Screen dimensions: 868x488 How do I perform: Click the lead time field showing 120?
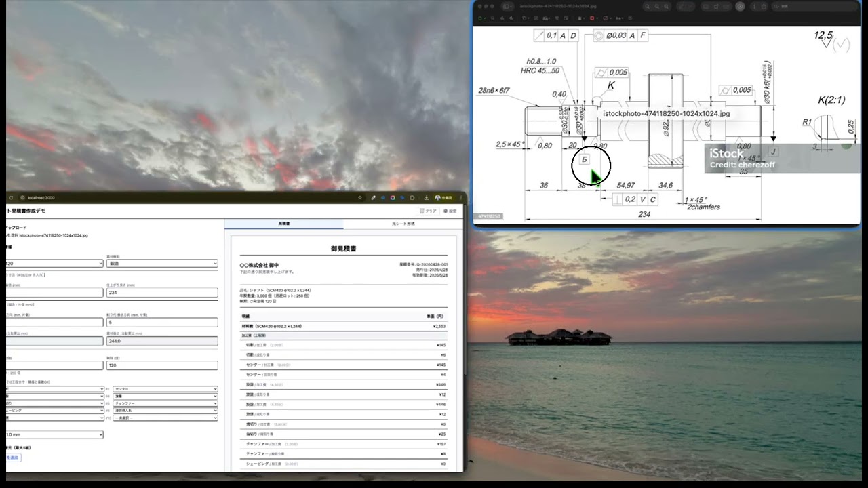162,365
